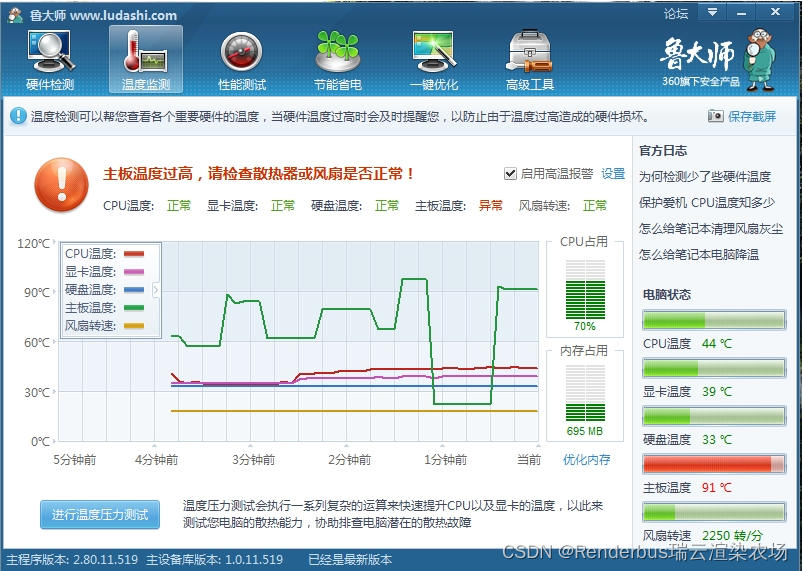803x571 pixels.
Task: Click the 鲁大师 title bar app icon
Action: click(x=15, y=15)
